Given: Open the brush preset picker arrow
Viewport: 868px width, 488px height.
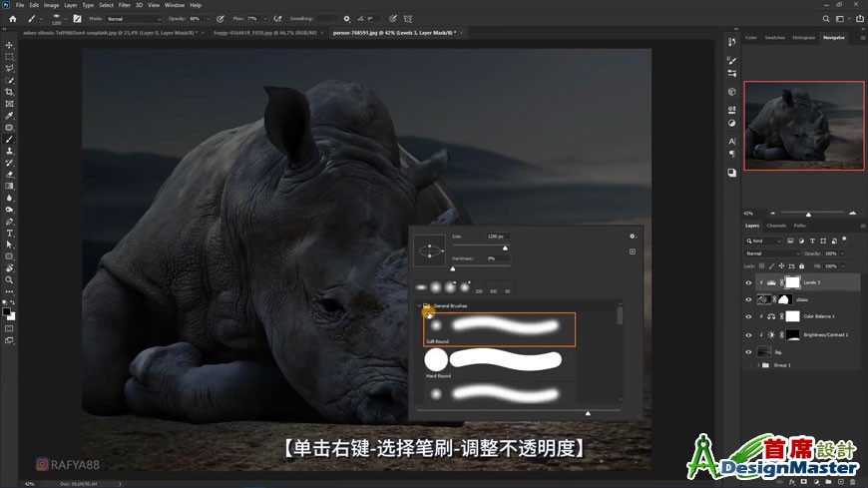Looking at the screenshot, I should click(x=65, y=19).
